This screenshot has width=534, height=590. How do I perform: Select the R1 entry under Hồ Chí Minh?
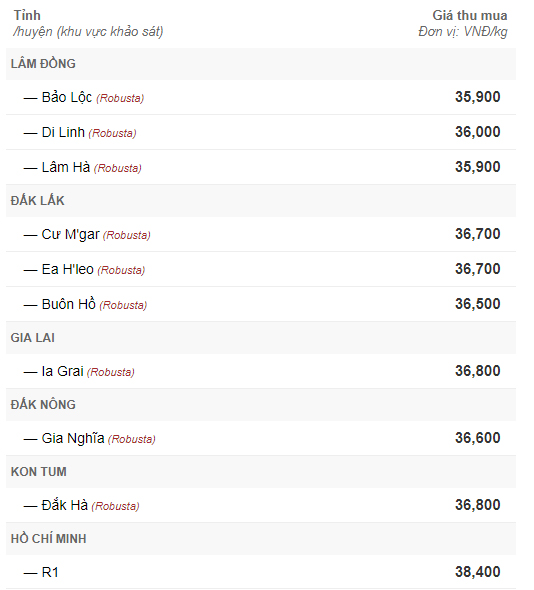click(261, 572)
